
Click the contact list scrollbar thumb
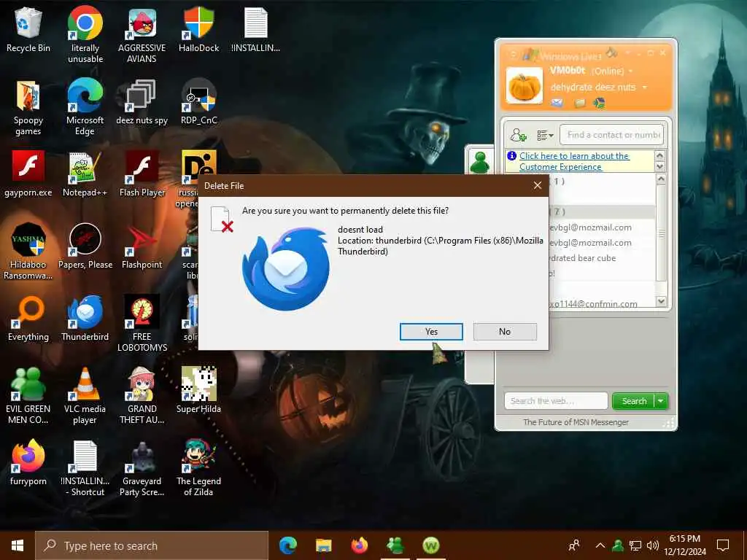point(661,233)
